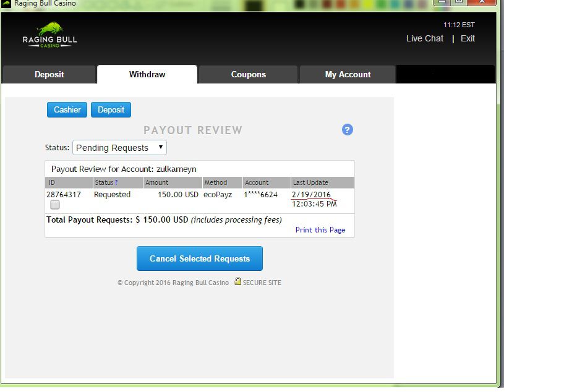This screenshot has width=564, height=392.
Task: Click the Exit link
Action: [468, 38]
